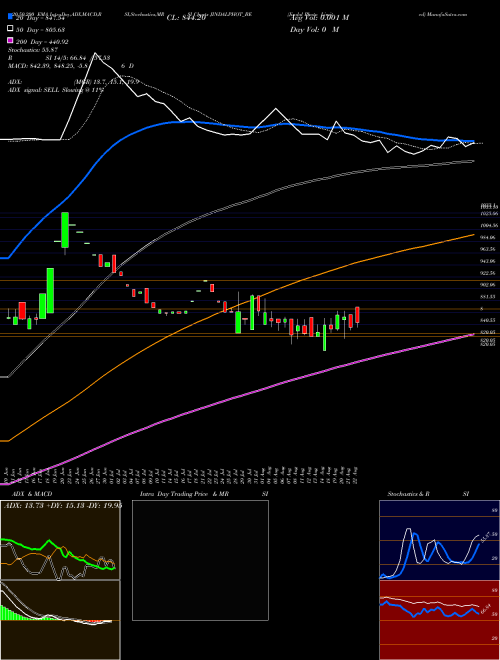Open the MACD histogram mini chart

(60, 620)
